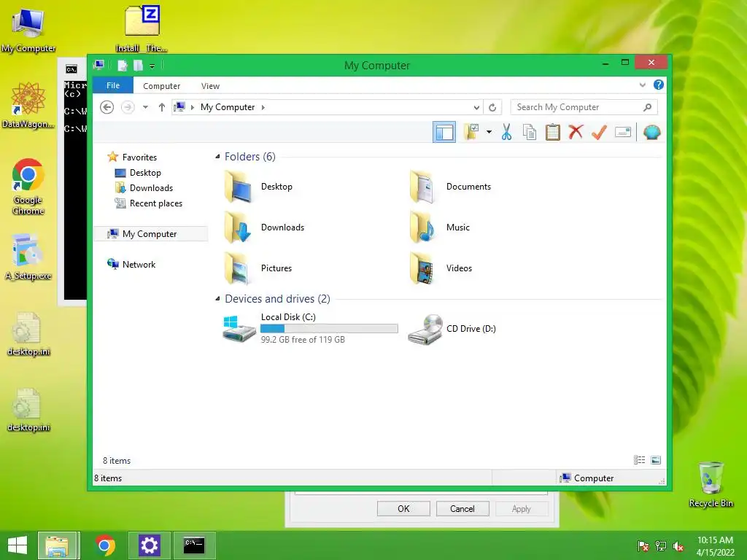Open File Explorer from the taskbar
747x560 pixels.
(57, 545)
